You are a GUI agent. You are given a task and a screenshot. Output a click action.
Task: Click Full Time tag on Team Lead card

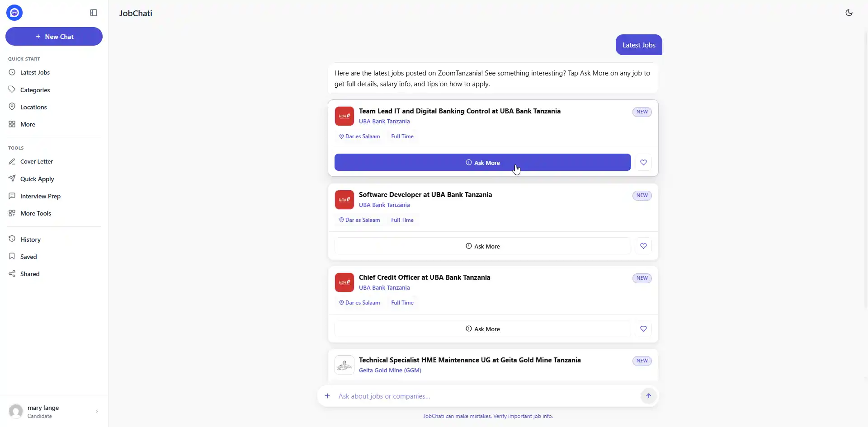click(x=402, y=136)
